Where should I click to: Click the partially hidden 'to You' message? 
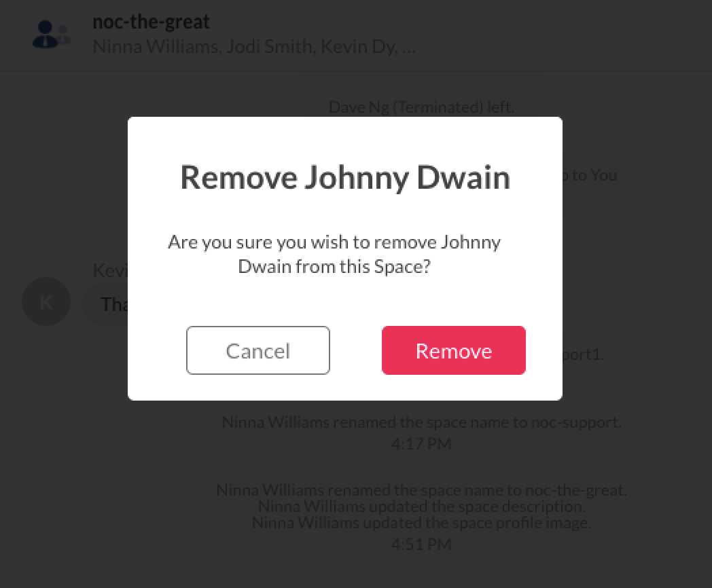coord(590,175)
